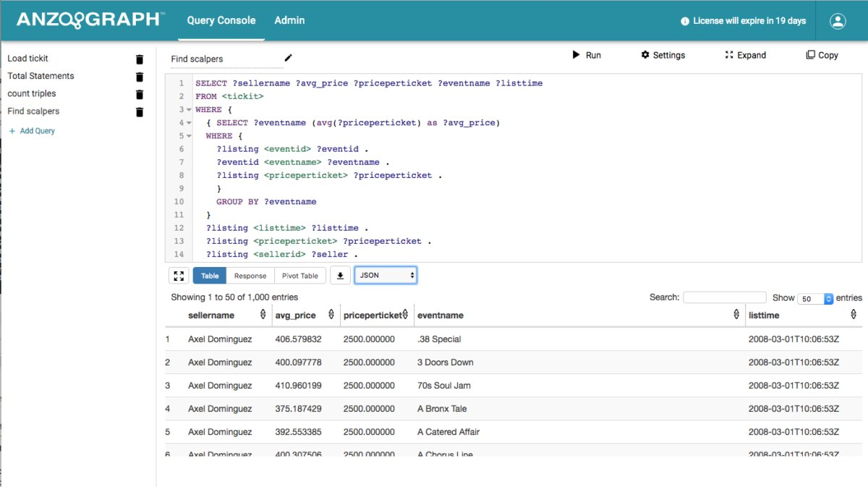The width and height of the screenshot is (868, 487).
Task: Click the A Bronx Tale event cell
Action: coord(442,409)
